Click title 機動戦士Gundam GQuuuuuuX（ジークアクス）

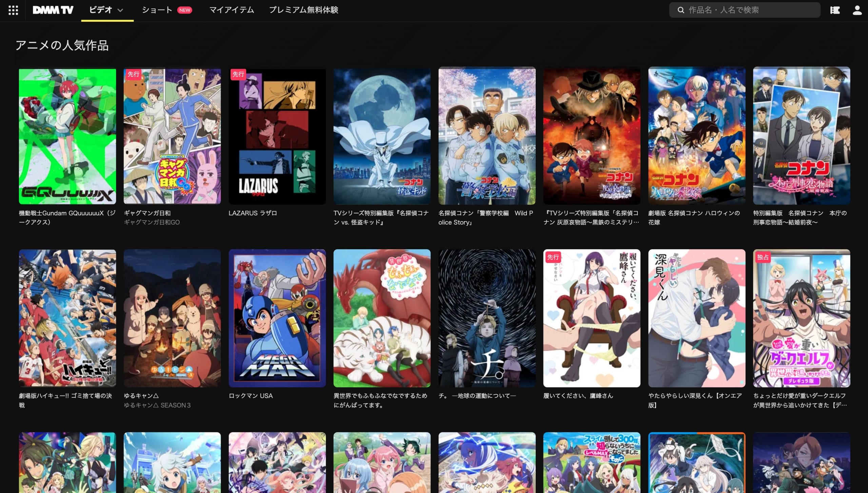67,218
